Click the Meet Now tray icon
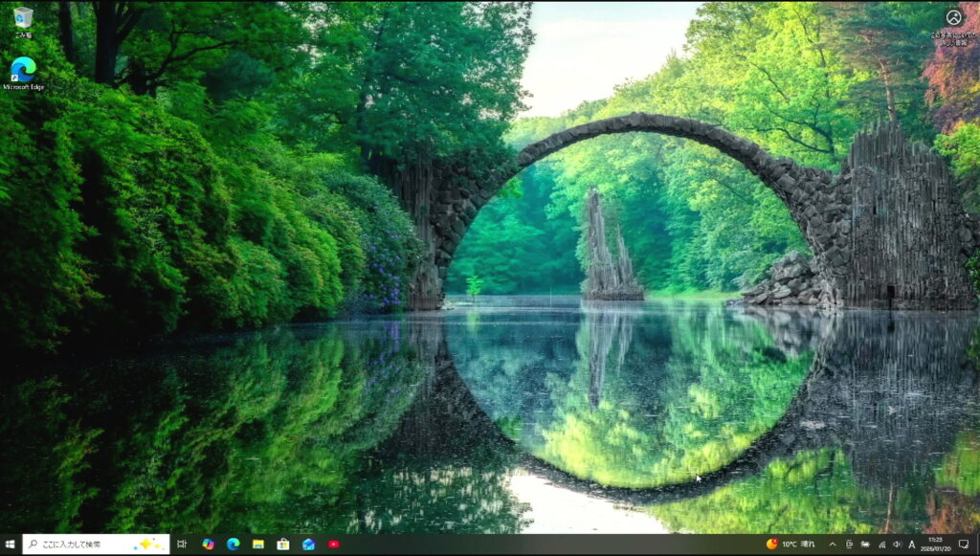The image size is (980, 556). [x=849, y=545]
